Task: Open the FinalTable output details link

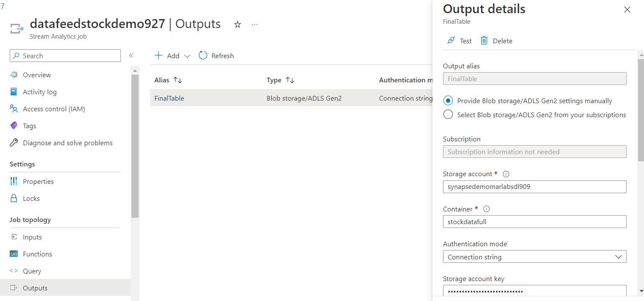Action: [x=169, y=98]
